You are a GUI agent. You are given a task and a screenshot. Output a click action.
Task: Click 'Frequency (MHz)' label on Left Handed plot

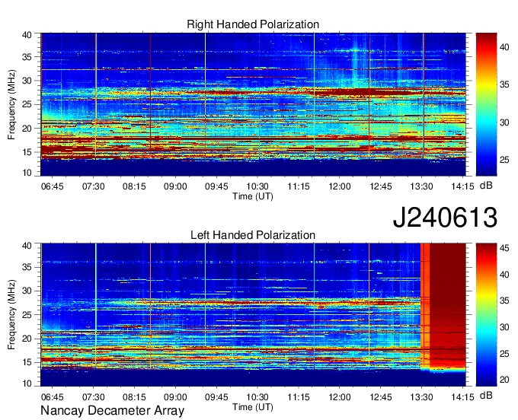click(x=11, y=315)
